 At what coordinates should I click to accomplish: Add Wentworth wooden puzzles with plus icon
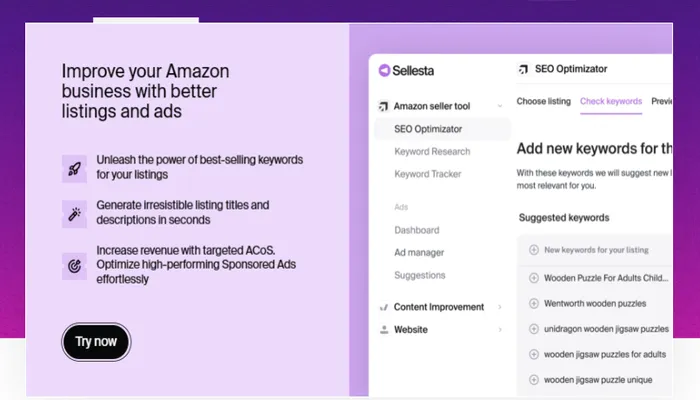pyautogui.click(x=532, y=303)
